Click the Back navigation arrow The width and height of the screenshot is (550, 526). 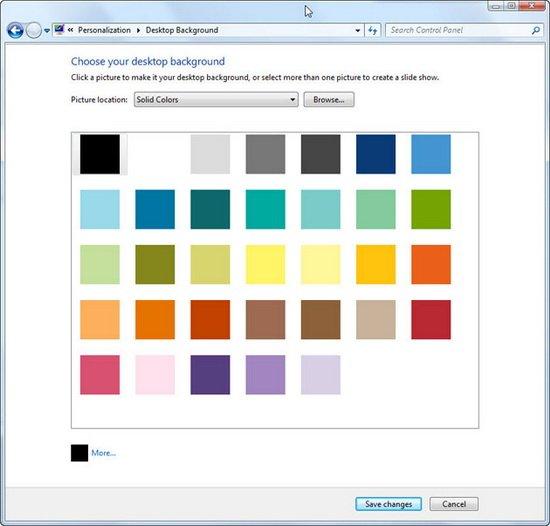15,31
